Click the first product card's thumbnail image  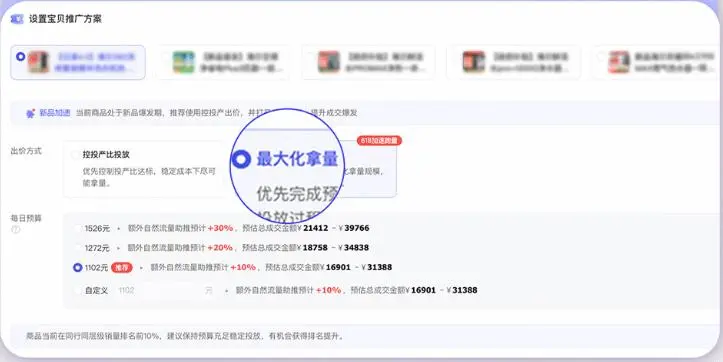pyautogui.click(x=38, y=62)
